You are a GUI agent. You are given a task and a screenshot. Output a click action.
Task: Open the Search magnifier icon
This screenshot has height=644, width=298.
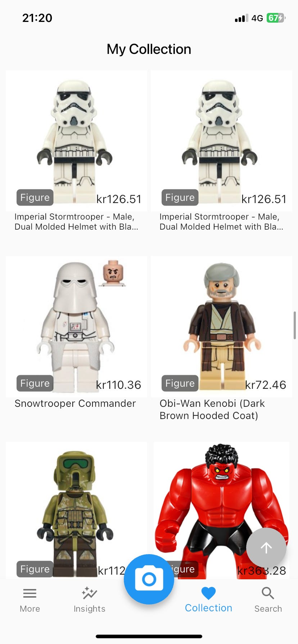point(268,593)
